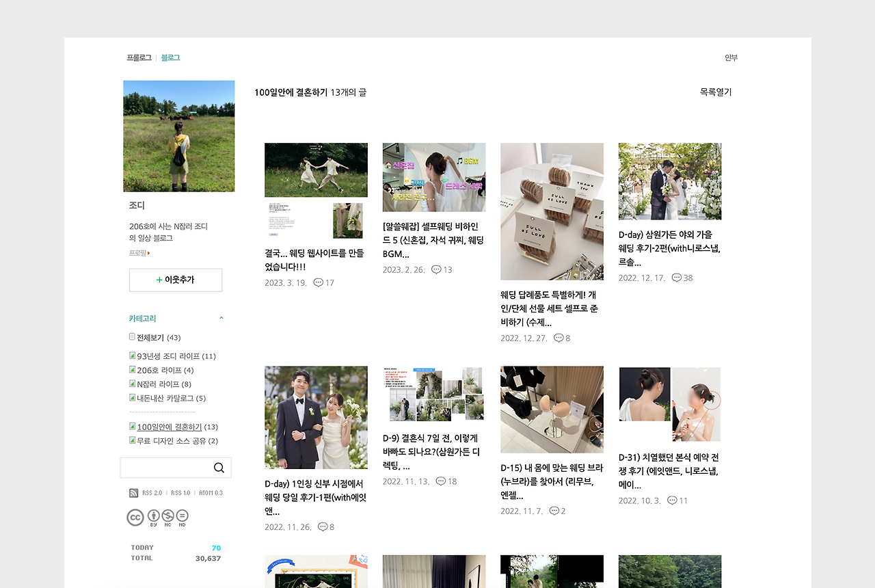Screen dimensions: 875x588
Task: Click the date text 2023. 3. 19.
Action: [286, 283]
